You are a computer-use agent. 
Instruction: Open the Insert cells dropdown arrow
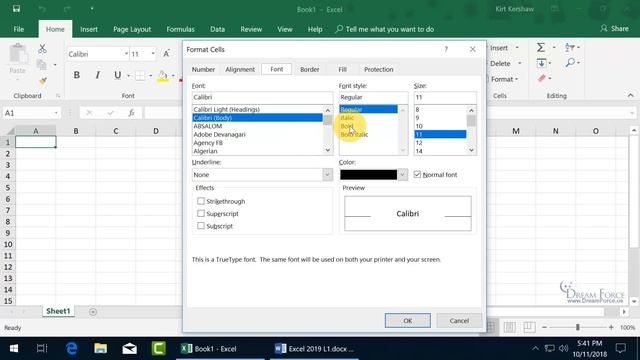tap(517, 48)
